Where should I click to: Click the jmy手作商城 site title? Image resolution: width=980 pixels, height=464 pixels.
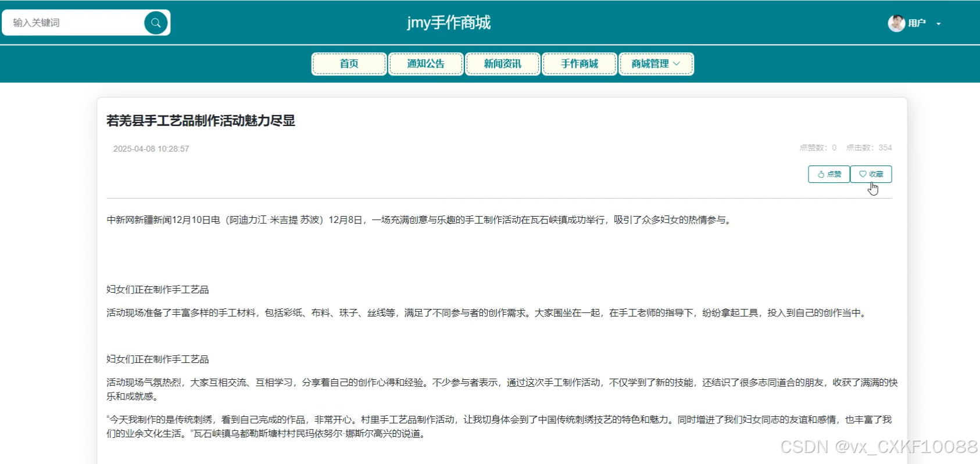449,23
